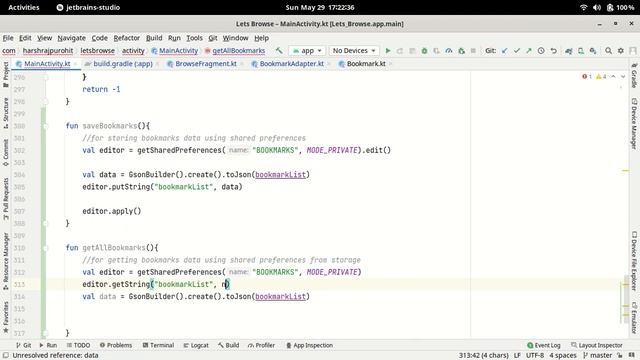640x360 pixels.
Task: Click the 4 spaces indent status entry
Action: click(x=562, y=356)
